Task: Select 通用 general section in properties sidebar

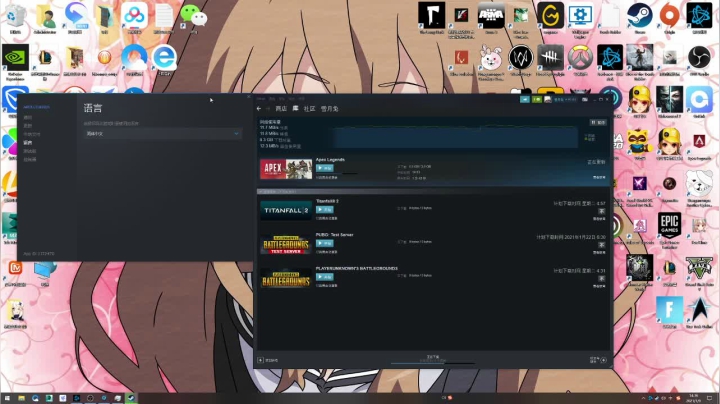Action: [28, 117]
